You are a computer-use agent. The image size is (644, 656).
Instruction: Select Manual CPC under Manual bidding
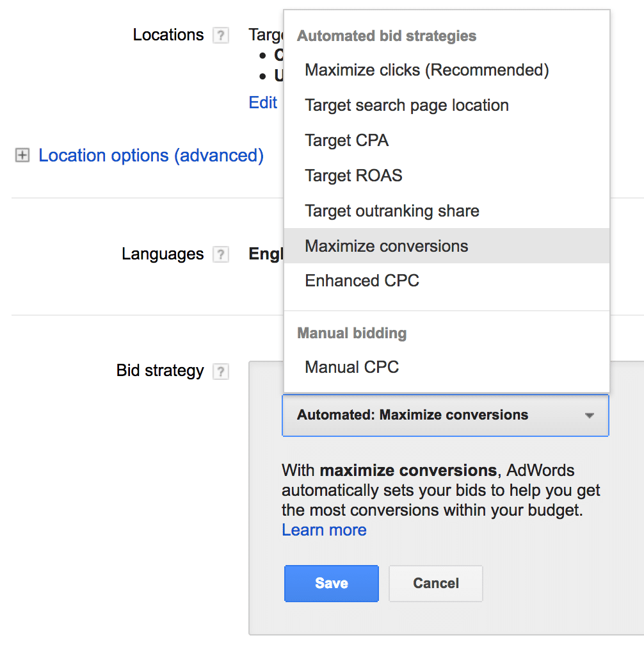pyautogui.click(x=351, y=367)
